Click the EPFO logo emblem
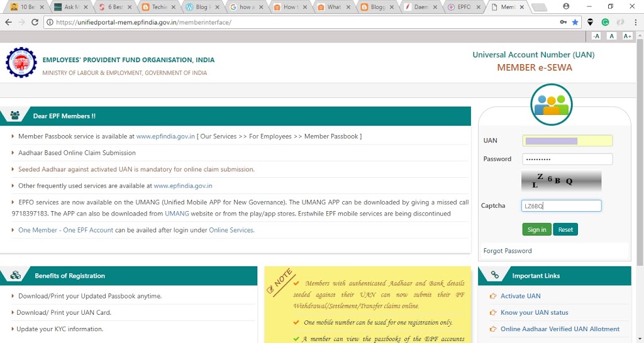The height and width of the screenshot is (343, 644). click(x=21, y=62)
